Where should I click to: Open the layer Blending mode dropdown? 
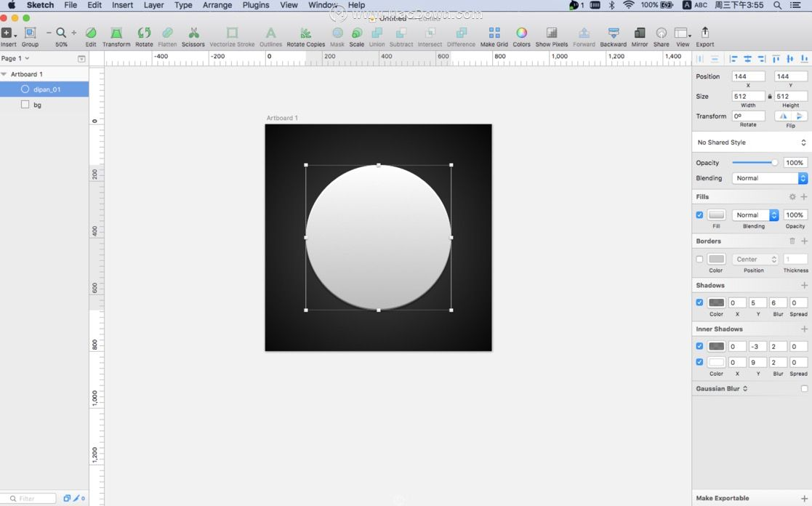click(x=770, y=178)
